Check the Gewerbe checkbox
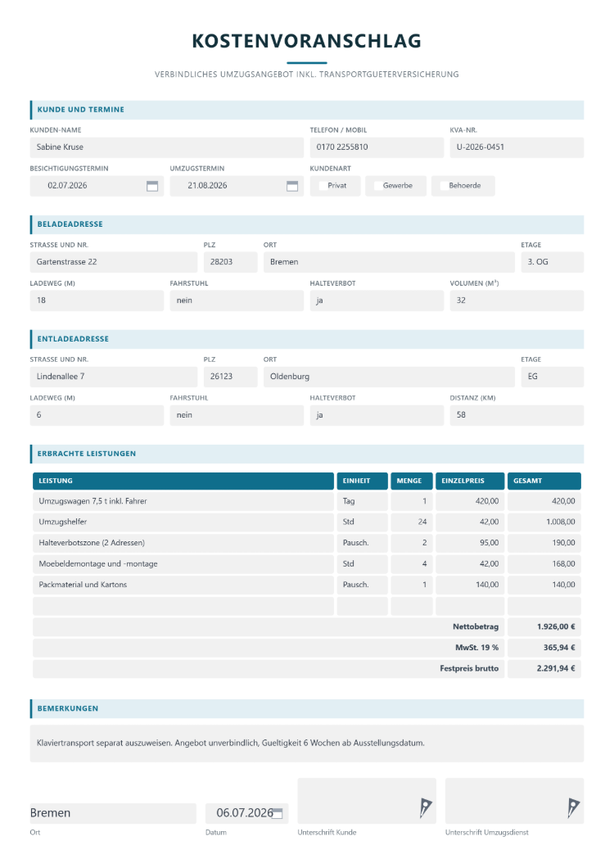 tap(377, 186)
